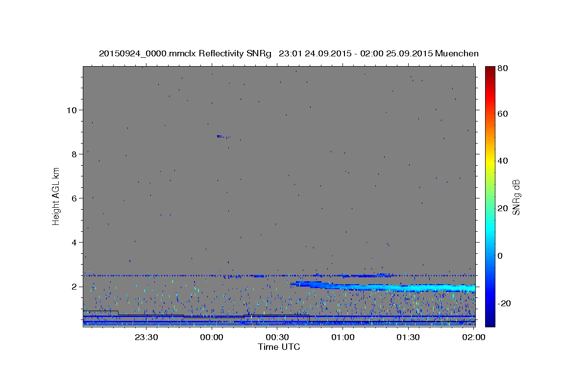Click the 02:00 time tick label

pyautogui.click(x=473, y=337)
